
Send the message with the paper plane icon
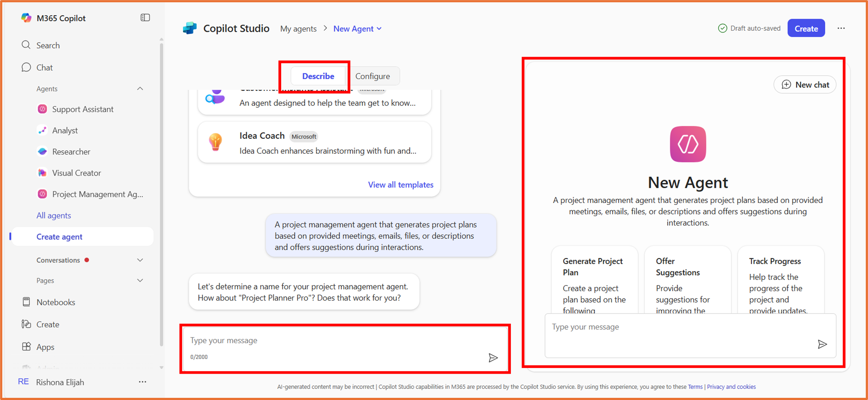point(493,358)
